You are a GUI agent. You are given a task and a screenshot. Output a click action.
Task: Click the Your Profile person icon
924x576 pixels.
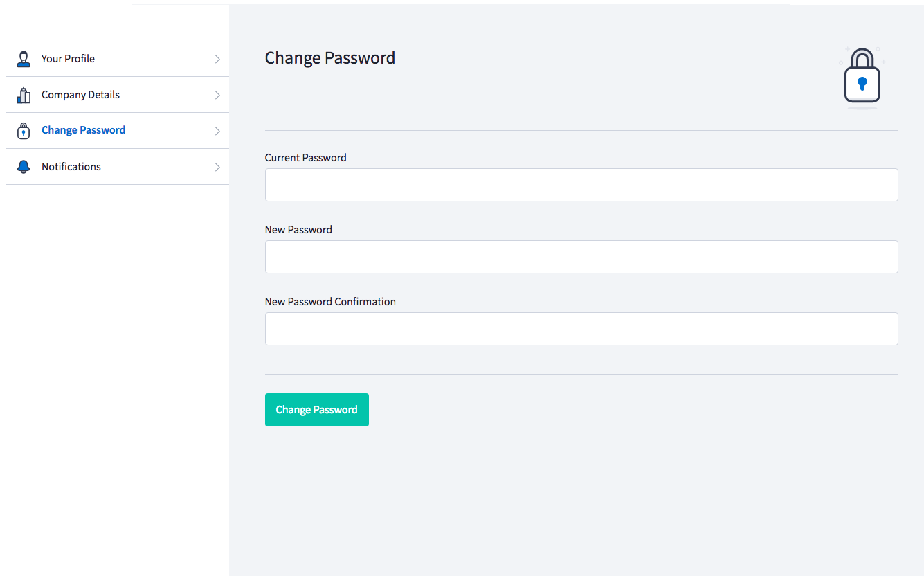(24, 58)
